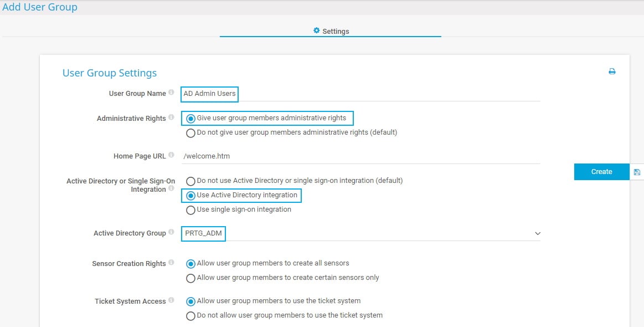This screenshot has width=644, height=327.
Task: Click info icon next to Sensor Creation Rights
Action: pyautogui.click(x=171, y=263)
